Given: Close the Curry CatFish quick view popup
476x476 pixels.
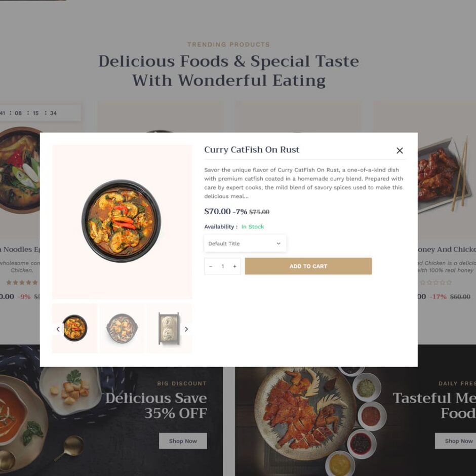Looking at the screenshot, I should point(400,150).
